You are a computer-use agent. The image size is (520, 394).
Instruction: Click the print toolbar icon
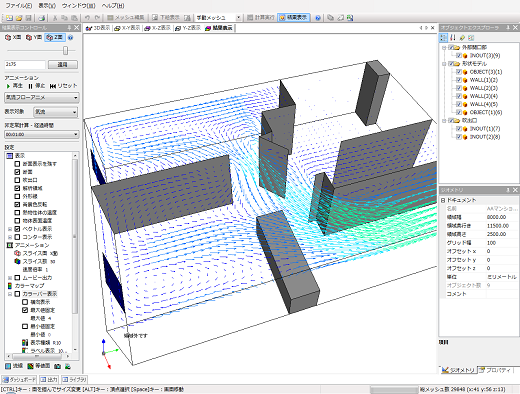(x=41, y=18)
